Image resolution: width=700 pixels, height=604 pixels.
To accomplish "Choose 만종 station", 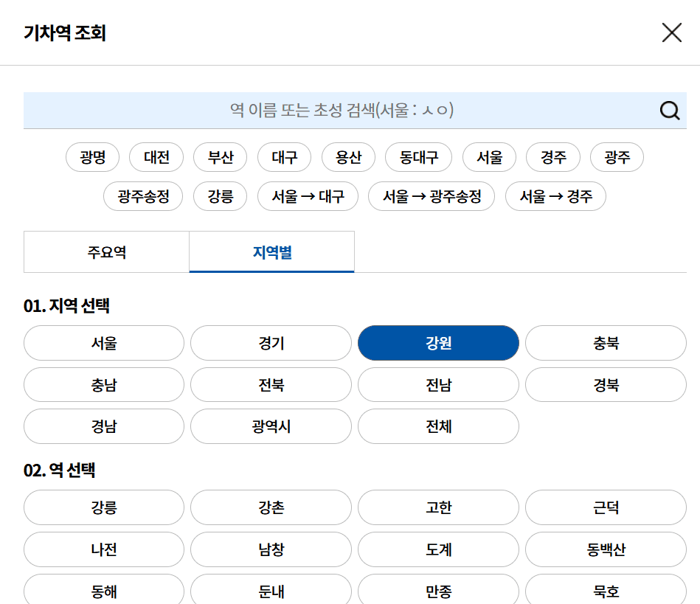I will (438, 590).
